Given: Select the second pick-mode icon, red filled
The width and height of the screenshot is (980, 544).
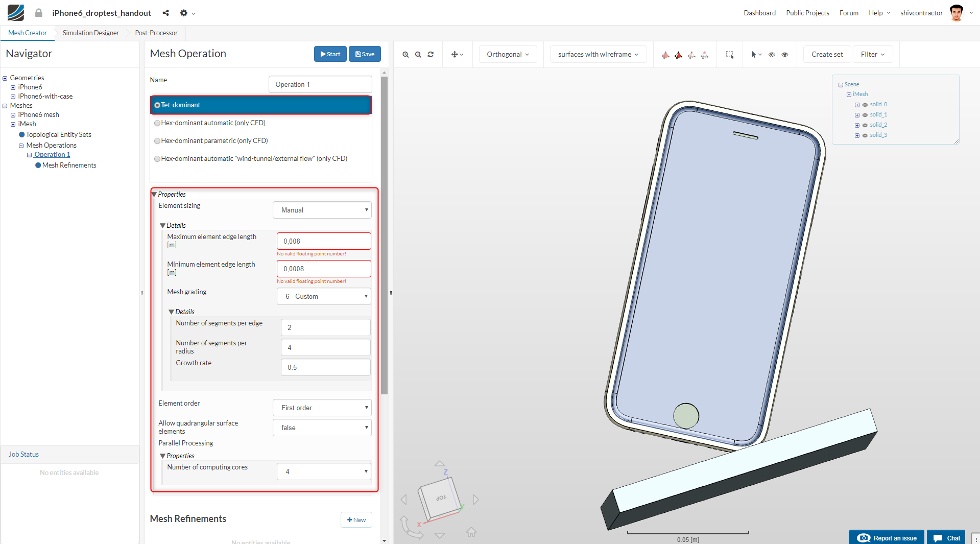Looking at the screenshot, I should pos(678,55).
